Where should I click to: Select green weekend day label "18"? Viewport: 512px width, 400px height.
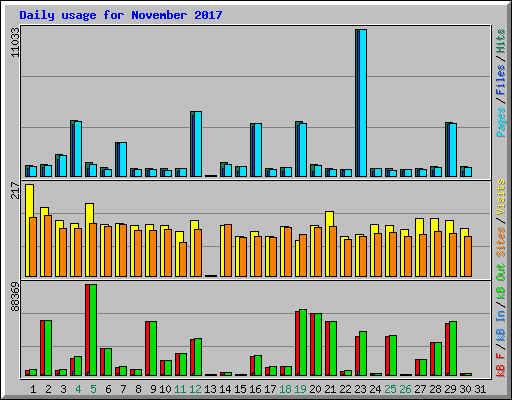pyautogui.click(x=285, y=389)
